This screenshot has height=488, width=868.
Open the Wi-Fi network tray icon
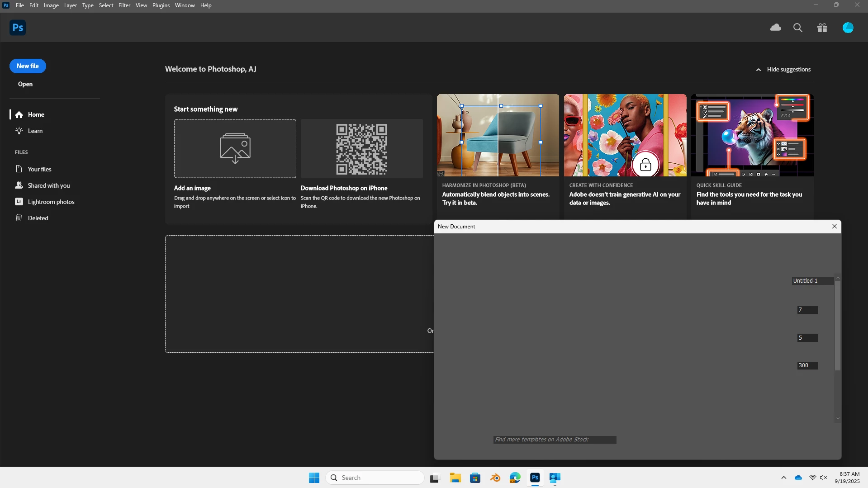[x=813, y=478]
